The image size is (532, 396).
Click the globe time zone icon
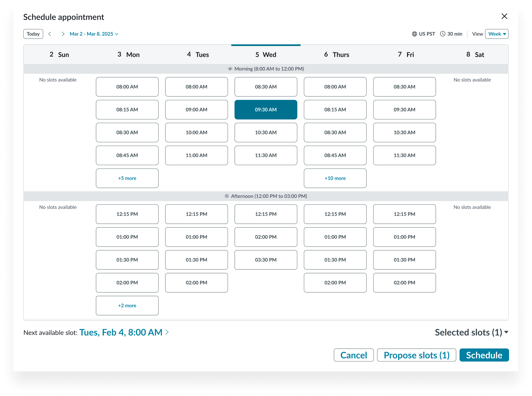tap(415, 34)
